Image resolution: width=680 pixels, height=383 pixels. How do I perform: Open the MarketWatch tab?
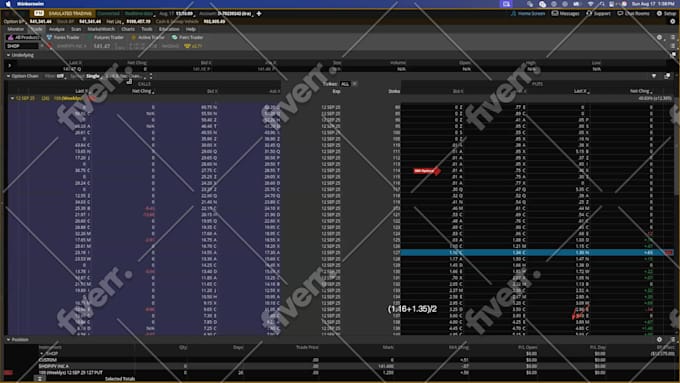click(101, 29)
